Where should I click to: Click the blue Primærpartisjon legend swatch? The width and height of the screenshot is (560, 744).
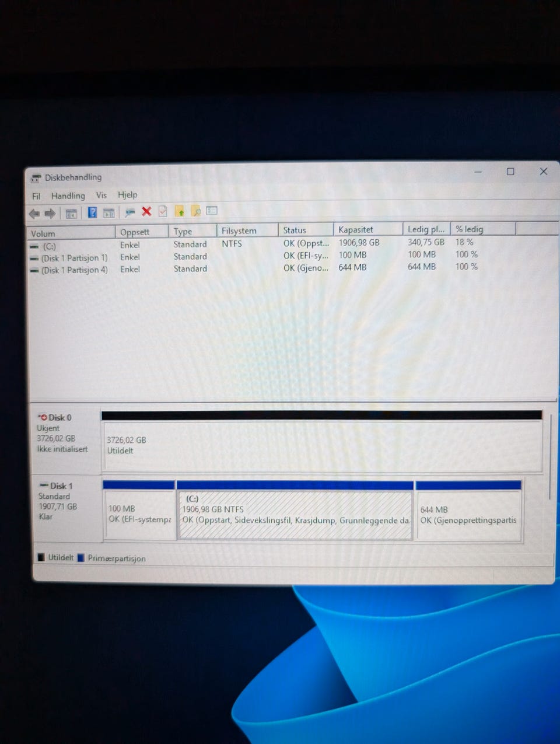[81, 558]
